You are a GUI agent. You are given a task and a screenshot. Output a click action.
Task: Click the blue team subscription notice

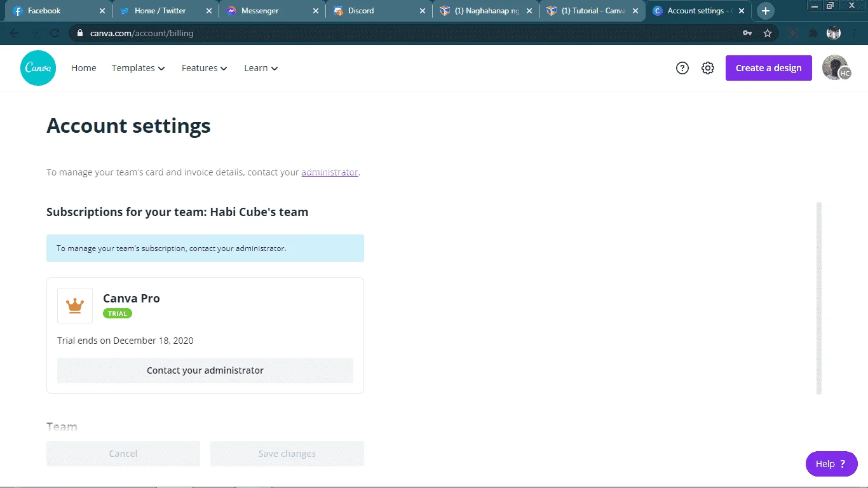click(x=205, y=248)
